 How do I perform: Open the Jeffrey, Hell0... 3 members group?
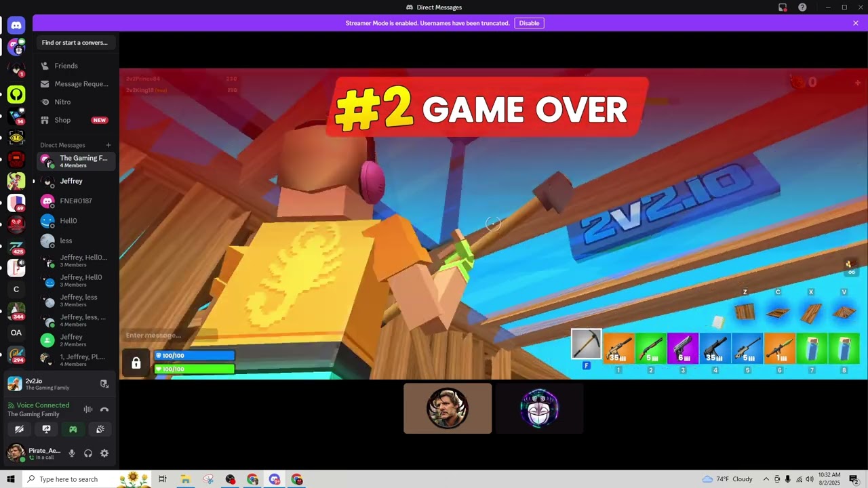(76, 261)
